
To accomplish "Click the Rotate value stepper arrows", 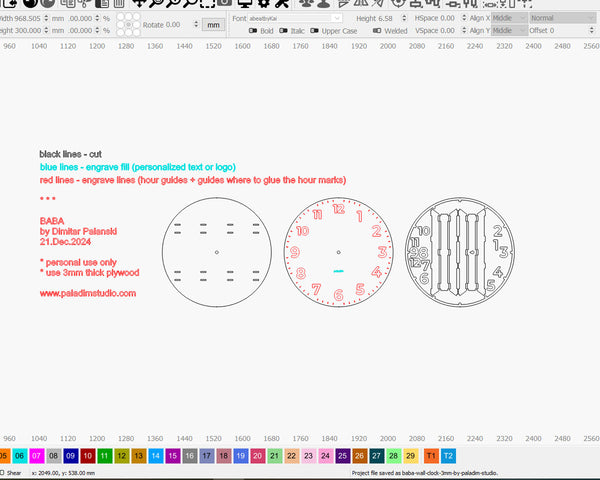I will coord(196,24).
